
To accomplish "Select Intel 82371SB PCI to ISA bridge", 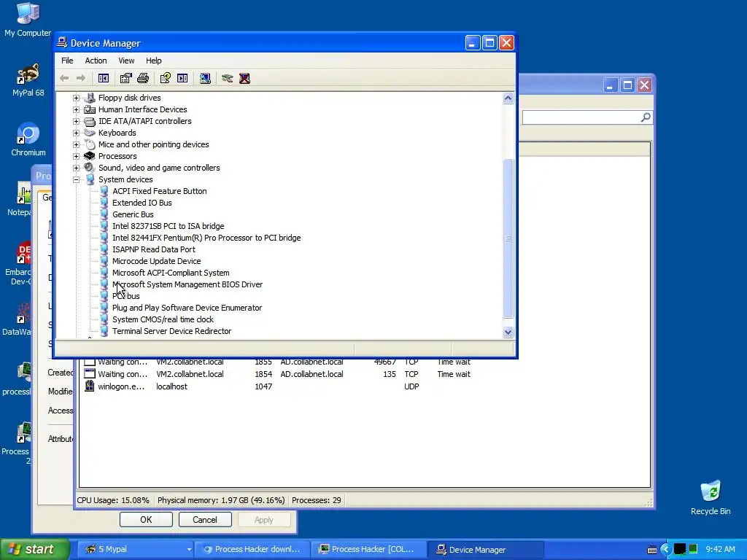I will point(169,226).
